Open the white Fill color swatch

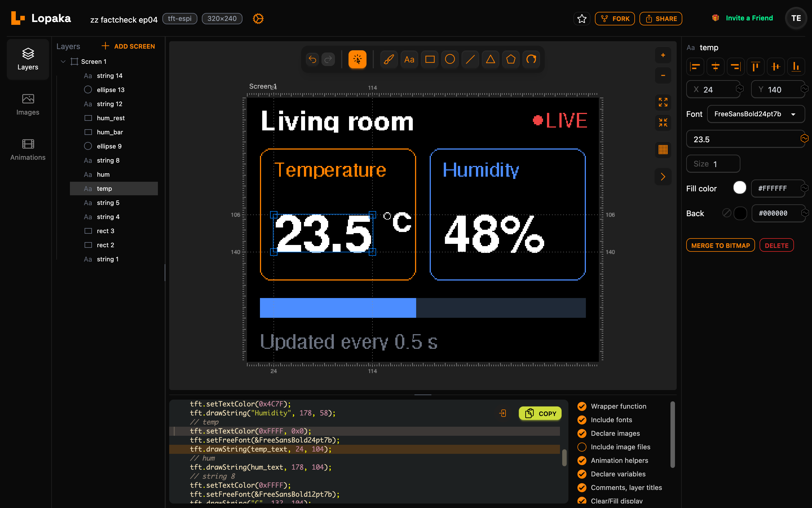tap(740, 188)
